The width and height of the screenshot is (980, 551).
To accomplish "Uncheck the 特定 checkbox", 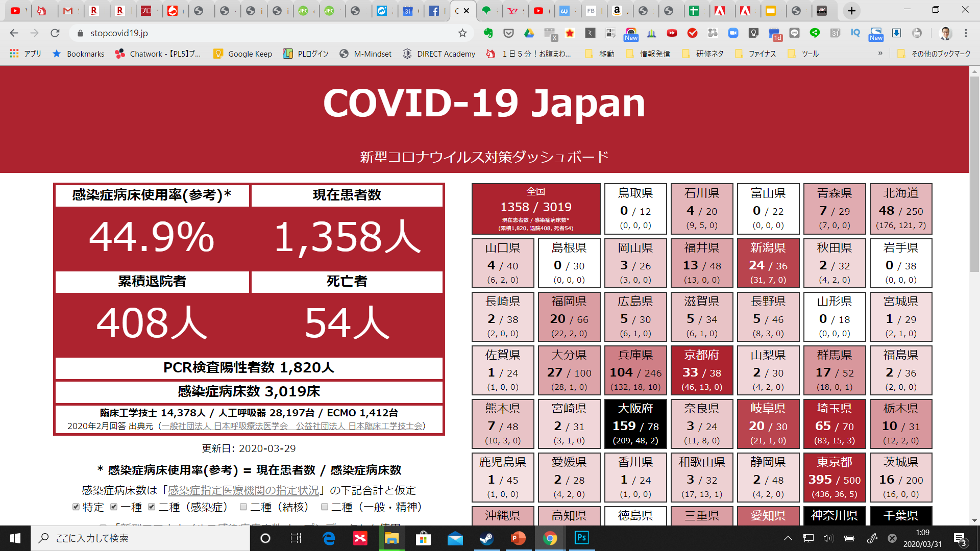I will pos(76,507).
